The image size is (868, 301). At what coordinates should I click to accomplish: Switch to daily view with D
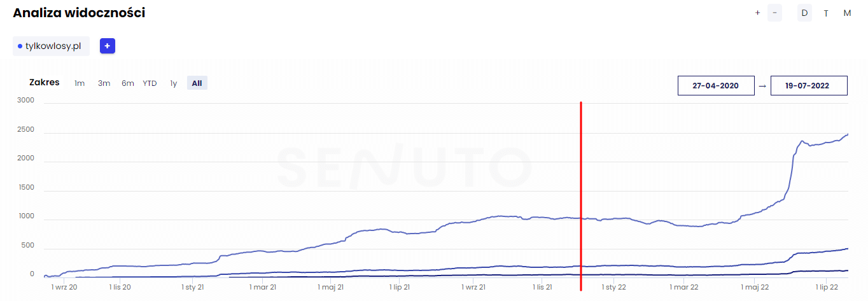click(x=804, y=13)
